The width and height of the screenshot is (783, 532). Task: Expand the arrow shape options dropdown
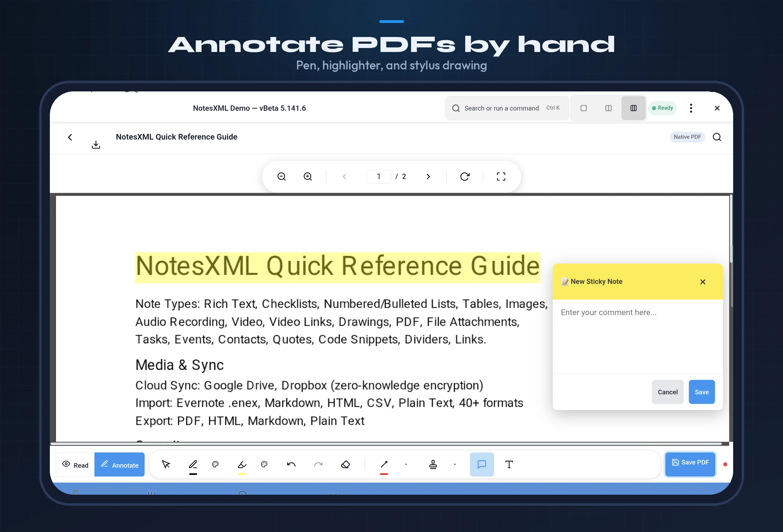coord(406,464)
